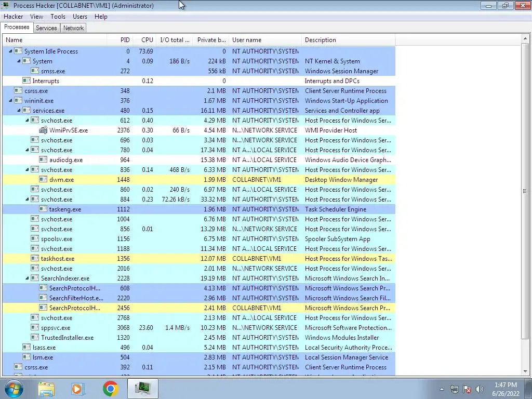Screen dimensions: 532x399
Task: Click the network tray icon
Action: [x=454, y=389]
